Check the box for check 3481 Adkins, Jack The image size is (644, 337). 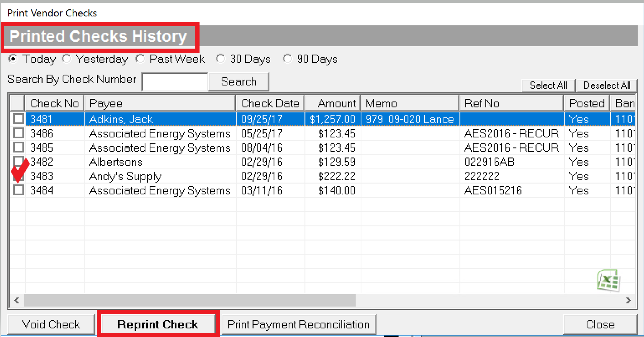[18, 119]
